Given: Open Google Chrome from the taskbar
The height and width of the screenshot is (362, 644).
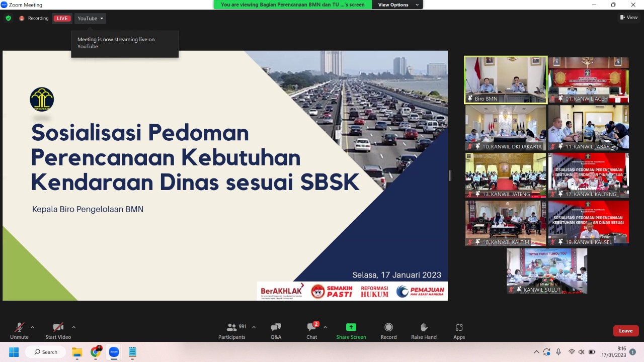Looking at the screenshot, I should (x=96, y=352).
